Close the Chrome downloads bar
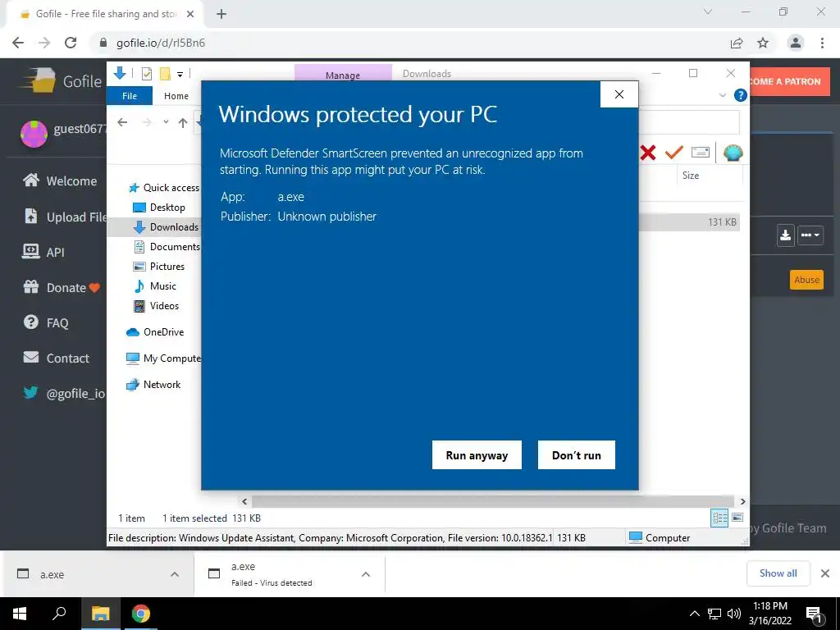Screen dimensions: 840x630 click(825, 573)
